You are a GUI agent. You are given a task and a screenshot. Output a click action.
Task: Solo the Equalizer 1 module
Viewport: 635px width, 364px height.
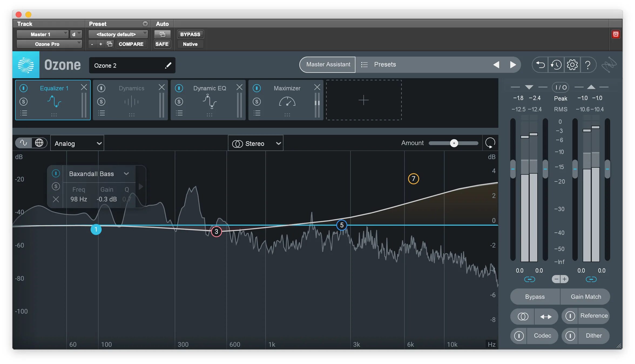coord(24,102)
